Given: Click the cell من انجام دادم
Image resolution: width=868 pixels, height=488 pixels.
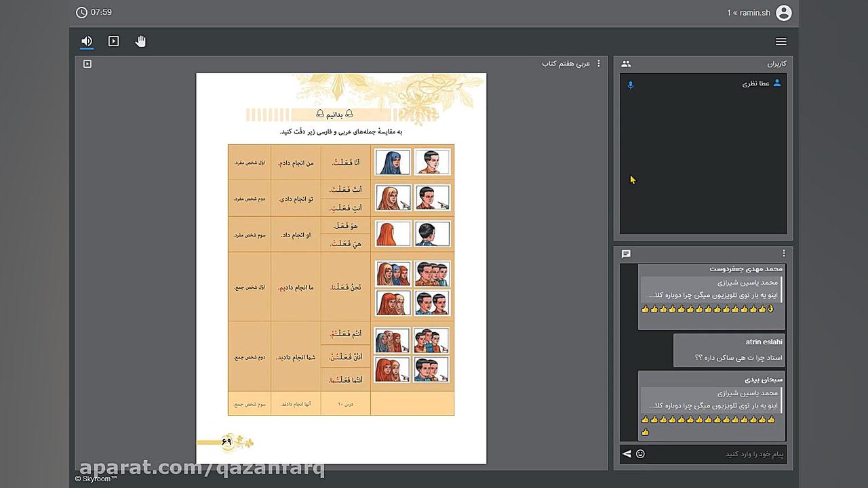Looking at the screenshot, I should 296,163.
